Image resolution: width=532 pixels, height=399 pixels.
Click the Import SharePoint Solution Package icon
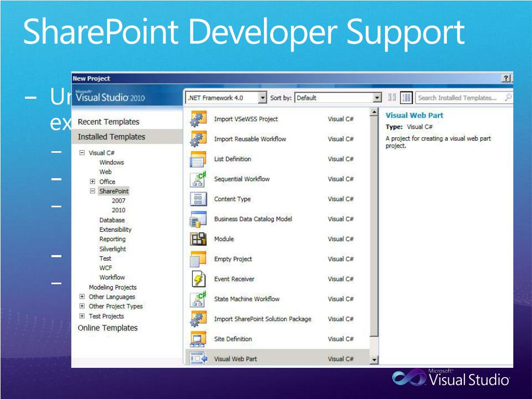198,320
